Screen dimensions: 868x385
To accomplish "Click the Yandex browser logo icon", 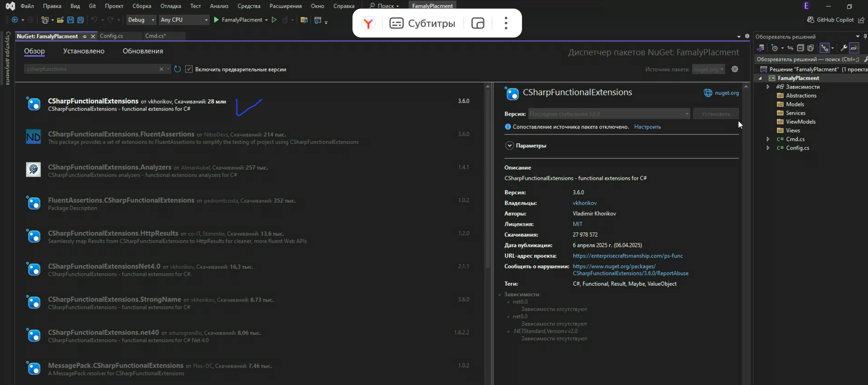I will tap(368, 23).
